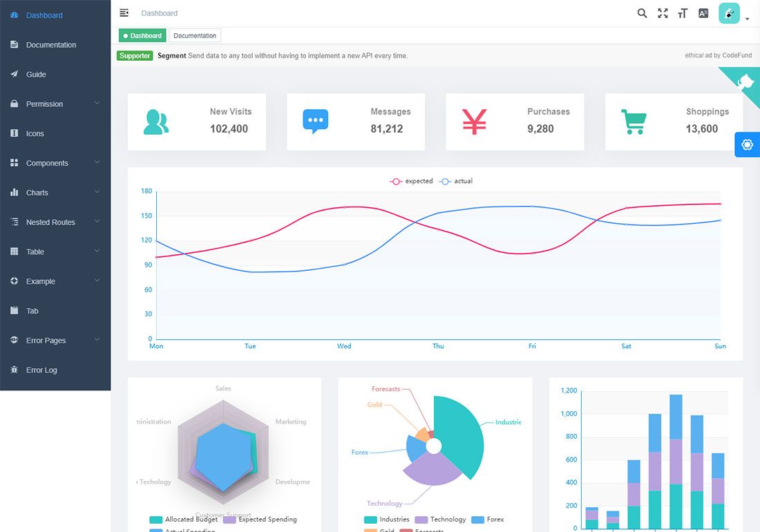Toggle Industries pie legend
760x532 pixels.
[x=387, y=520]
